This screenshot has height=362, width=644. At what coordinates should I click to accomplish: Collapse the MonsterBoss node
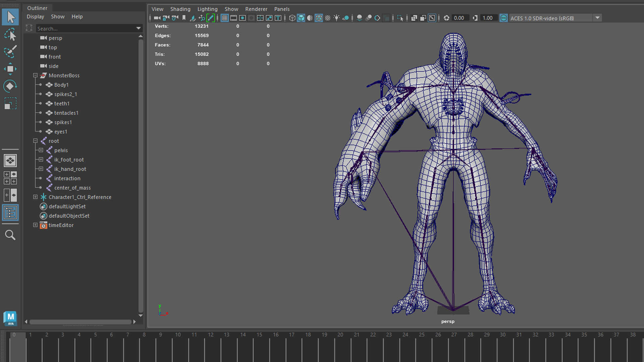(x=35, y=75)
